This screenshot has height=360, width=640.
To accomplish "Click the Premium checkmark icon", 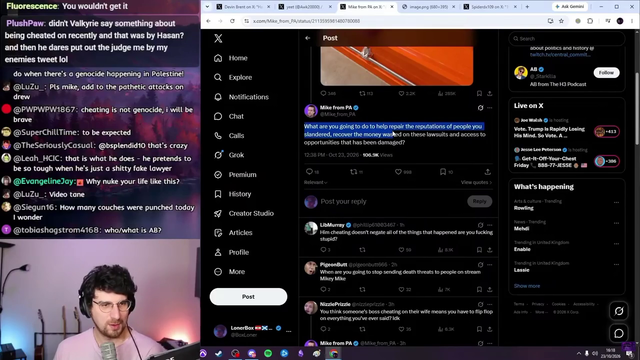I will (x=218, y=175).
